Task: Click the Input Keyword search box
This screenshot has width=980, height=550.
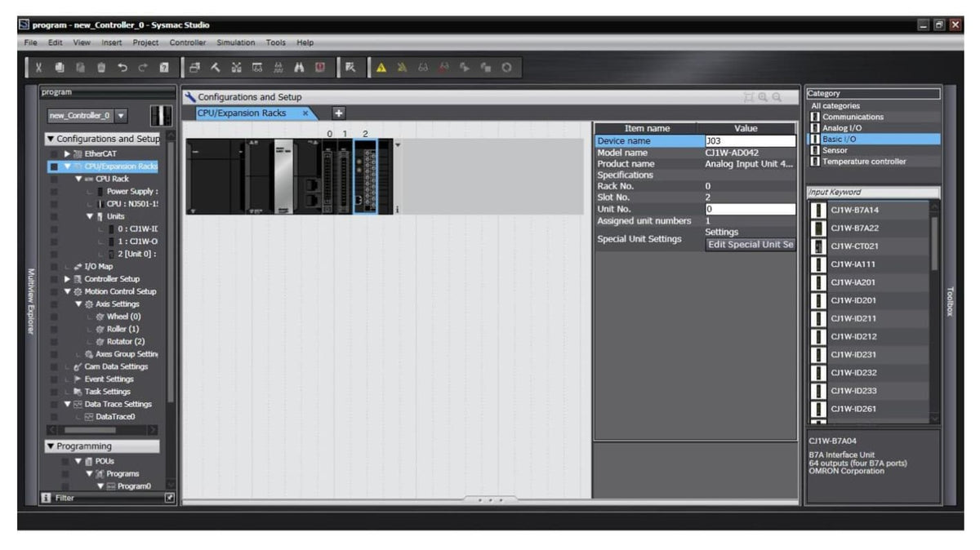Action: tap(873, 193)
